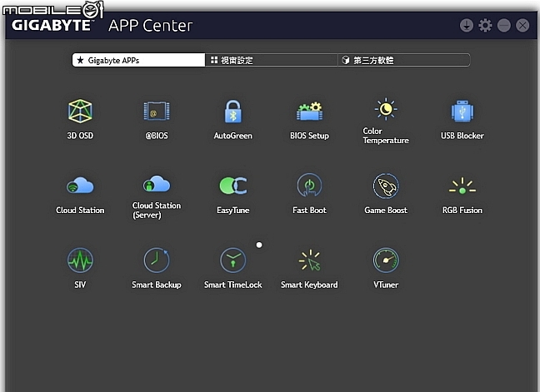Launch the Smart Keyboard app
Image resolution: width=540 pixels, height=392 pixels.
coord(309,260)
